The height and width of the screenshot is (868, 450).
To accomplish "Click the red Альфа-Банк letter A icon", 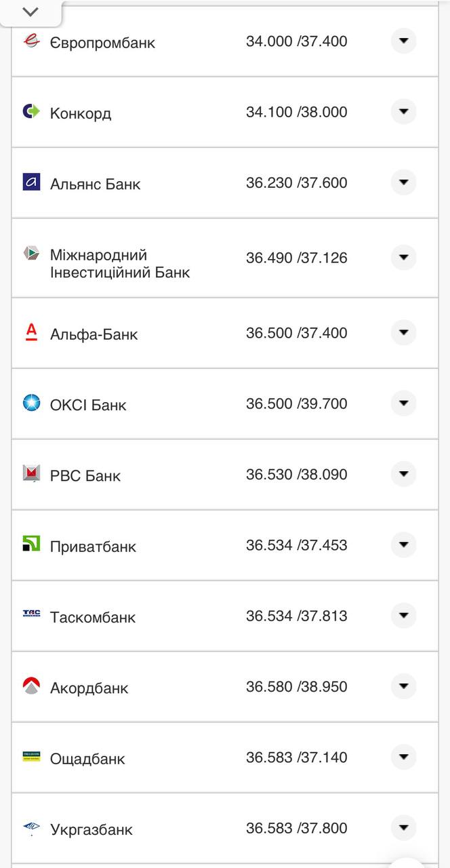I will pos(30,333).
